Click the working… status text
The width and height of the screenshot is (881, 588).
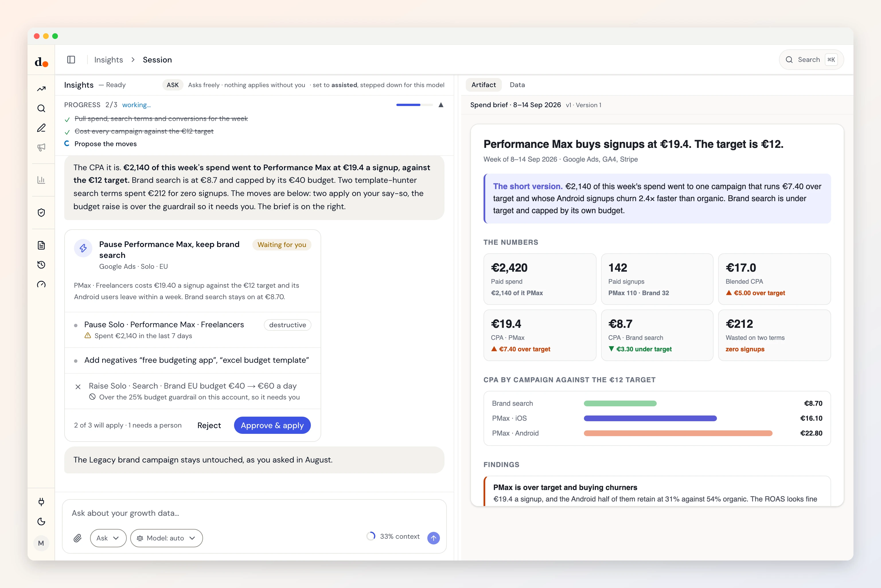pos(136,105)
